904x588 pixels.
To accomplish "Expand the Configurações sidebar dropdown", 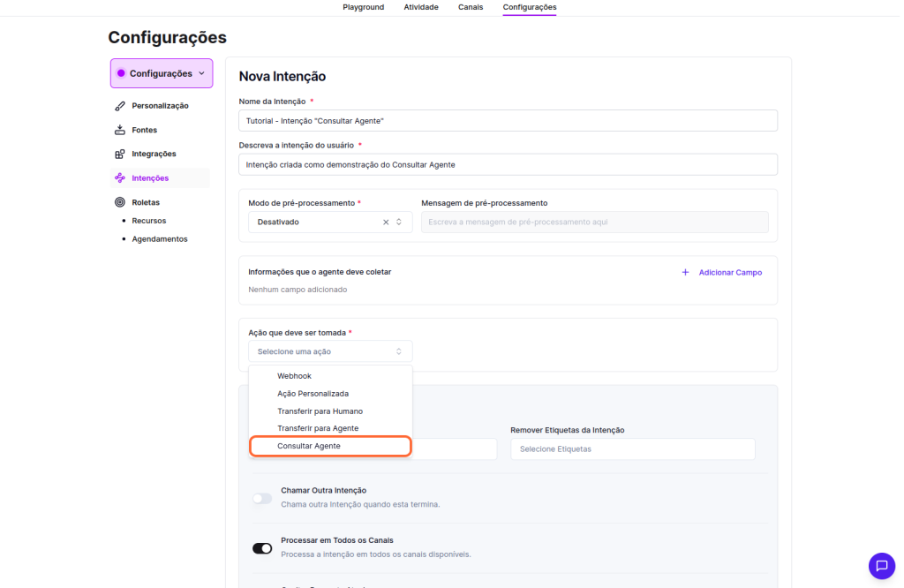I will [162, 73].
